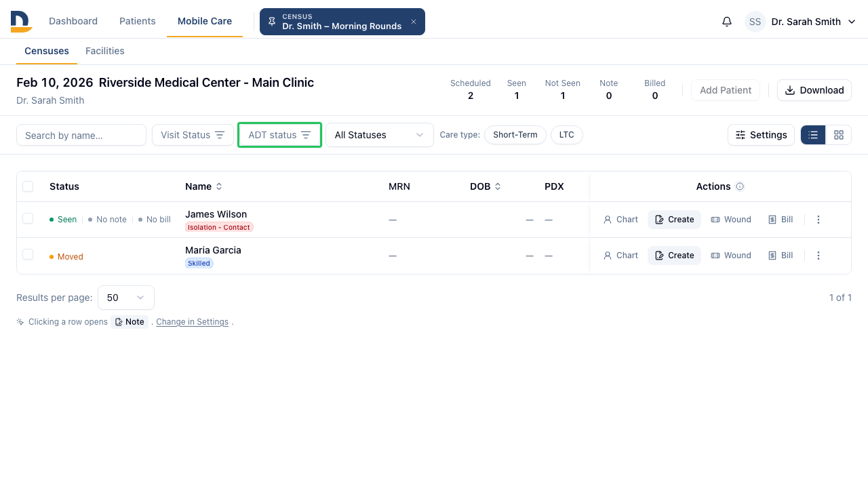Switch to grid view

839,135
